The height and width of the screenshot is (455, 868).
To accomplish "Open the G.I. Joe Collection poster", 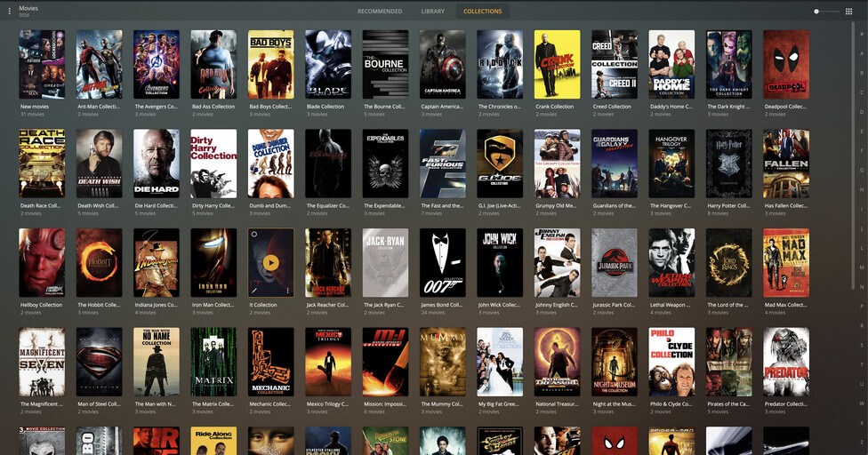I will (x=500, y=164).
